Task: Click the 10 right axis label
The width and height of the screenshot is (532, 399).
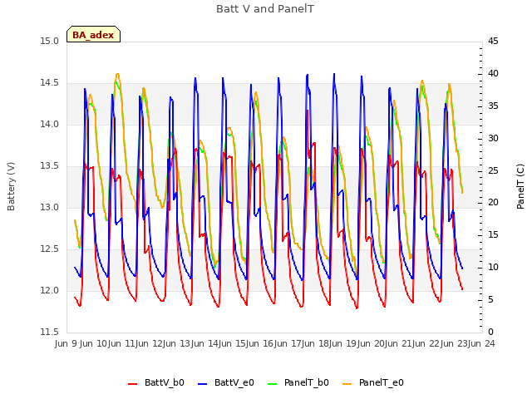Action: tap(493, 268)
